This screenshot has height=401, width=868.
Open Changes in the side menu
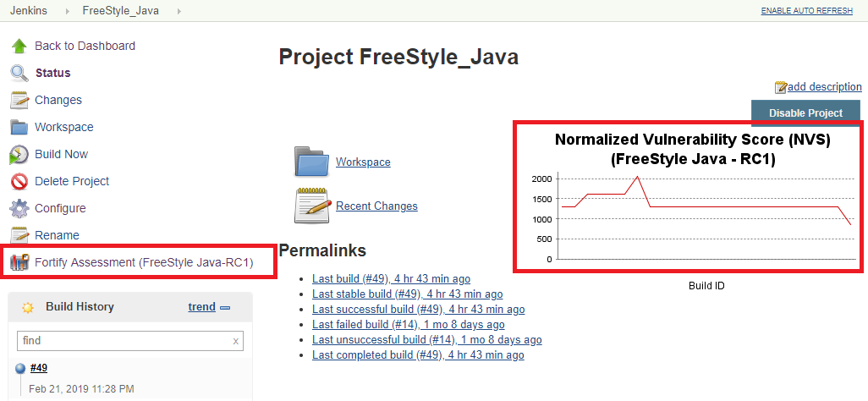pos(58,100)
